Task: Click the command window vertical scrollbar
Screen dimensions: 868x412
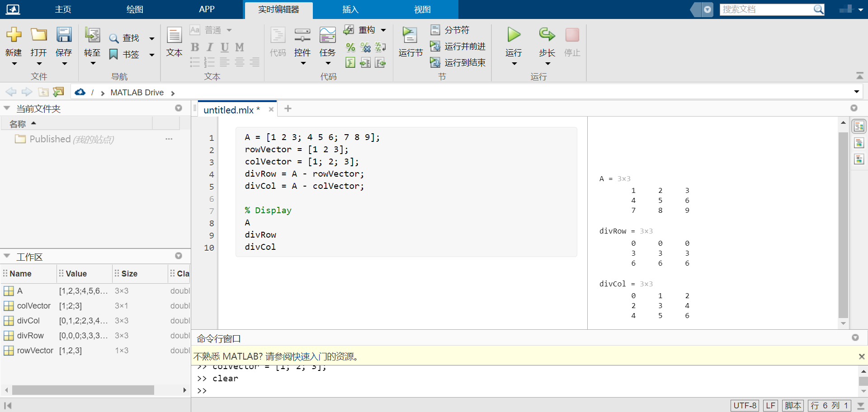Action: pos(863,381)
